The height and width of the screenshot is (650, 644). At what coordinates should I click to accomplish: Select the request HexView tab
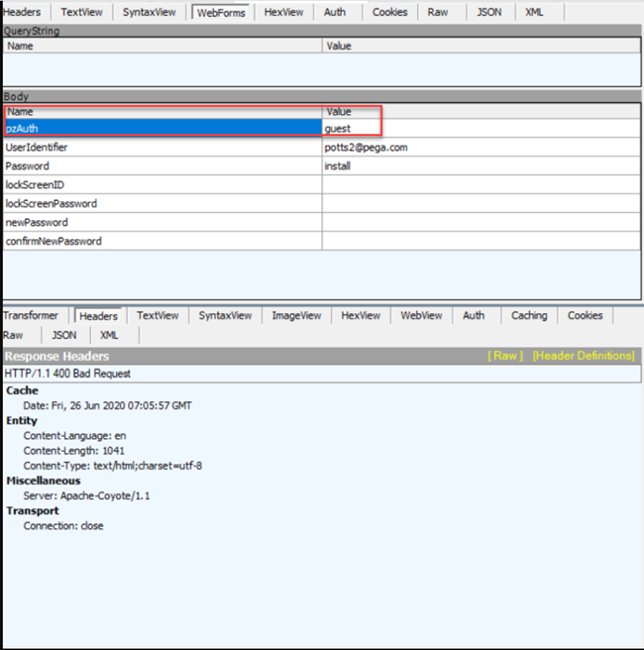click(283, 12)
